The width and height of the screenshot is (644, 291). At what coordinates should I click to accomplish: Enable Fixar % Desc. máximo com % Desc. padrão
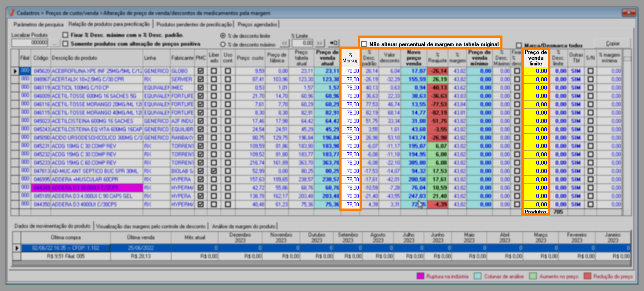pos(65,35)
